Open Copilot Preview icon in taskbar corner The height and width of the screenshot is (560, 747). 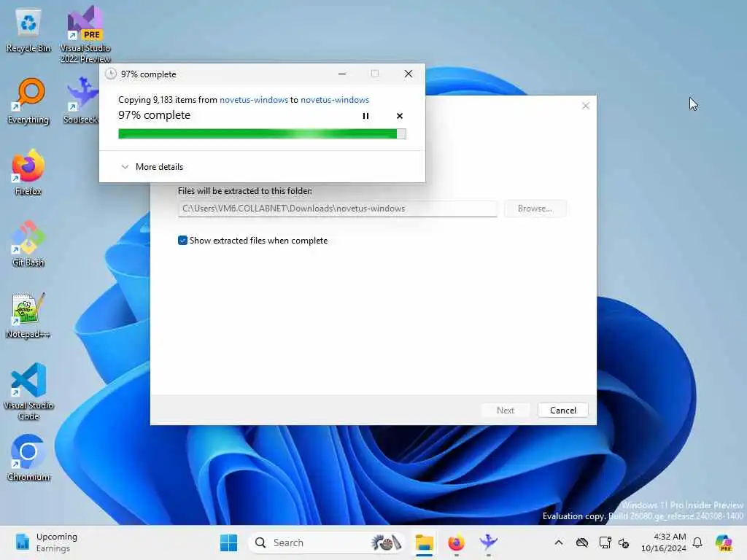click(724, 542)
